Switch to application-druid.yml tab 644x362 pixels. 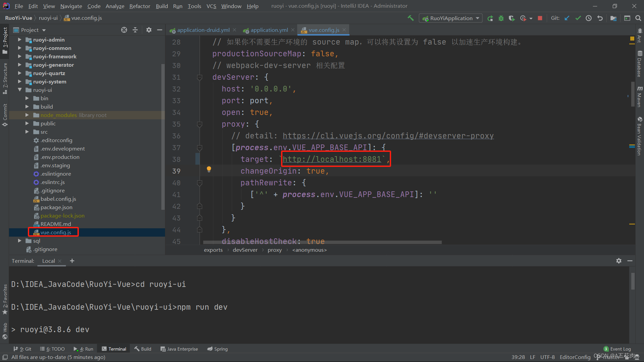[x=203, y=30]
